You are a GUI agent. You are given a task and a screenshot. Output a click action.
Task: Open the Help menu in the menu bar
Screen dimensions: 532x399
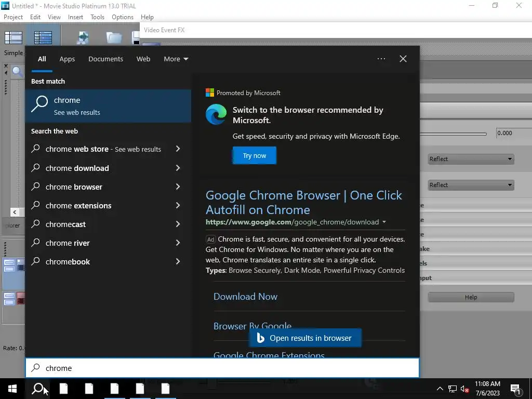tap(147, 17)
